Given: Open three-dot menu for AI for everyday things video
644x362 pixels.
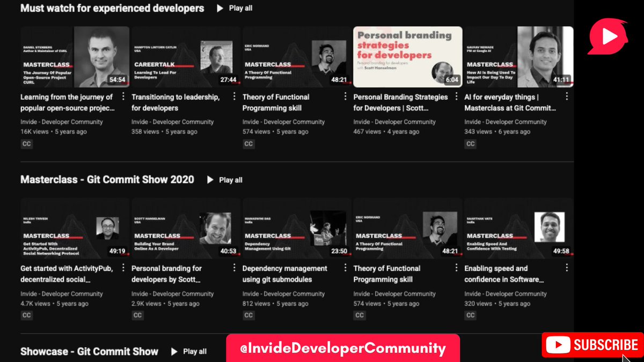Looking at the screenshot, I should [567, 97].
